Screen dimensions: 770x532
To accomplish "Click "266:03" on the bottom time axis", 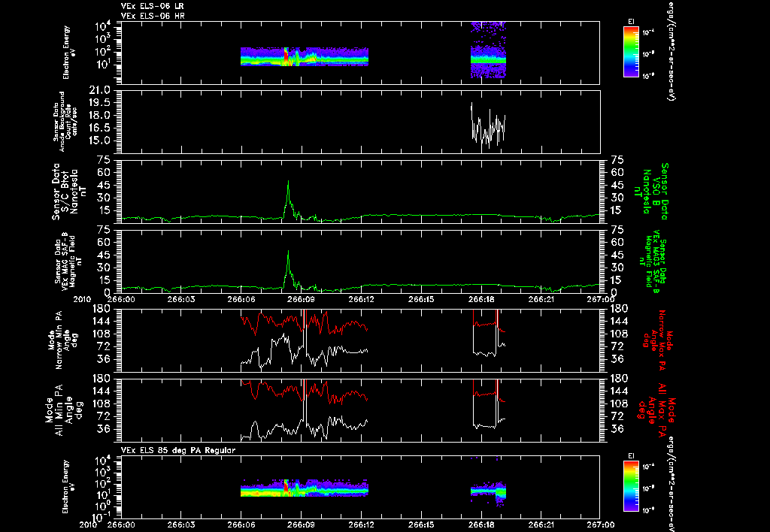I will coord(181,524).
